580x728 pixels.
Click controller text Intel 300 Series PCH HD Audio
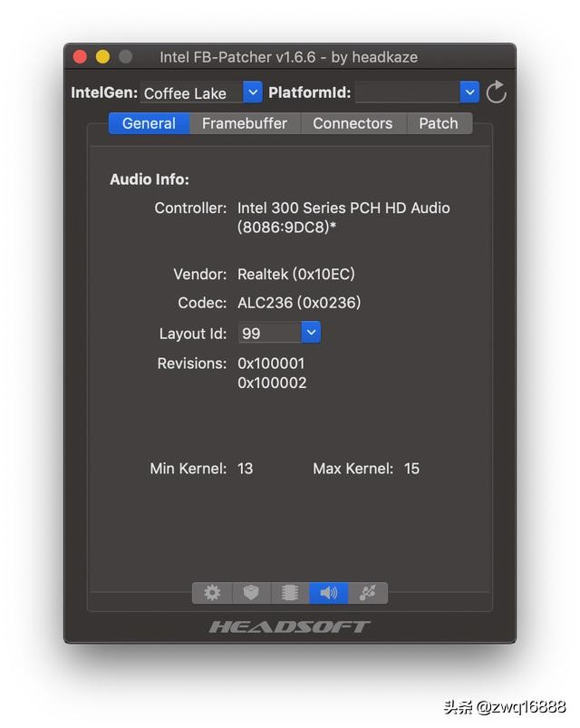coord(343,208)
